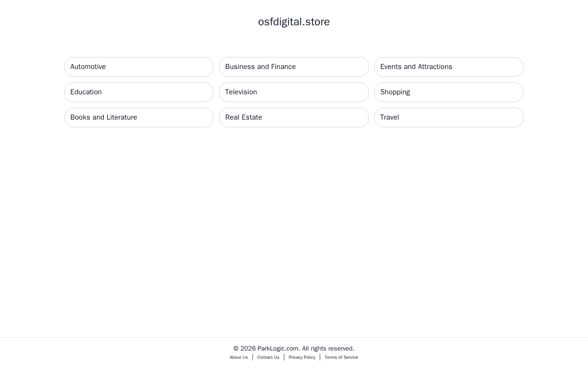Image resolution: width=588 pixels, height=368 pixels.
Task: Open the Contact Us footer link
Action: (268, 357)
